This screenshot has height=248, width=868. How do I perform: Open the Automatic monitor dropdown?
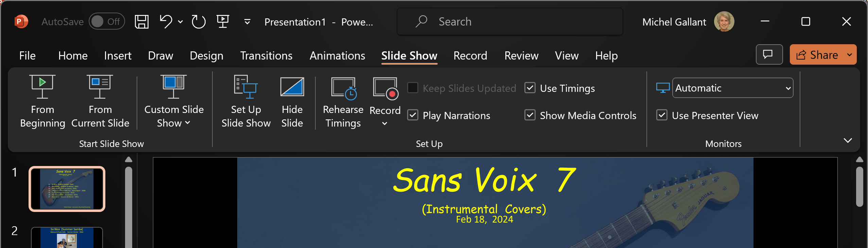(732, 88)
